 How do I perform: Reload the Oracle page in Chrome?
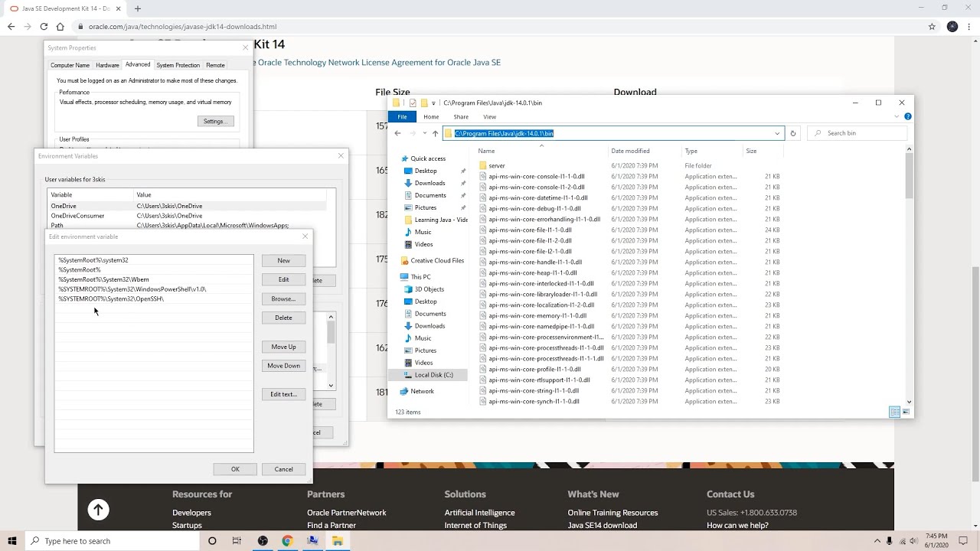(44, 26)
